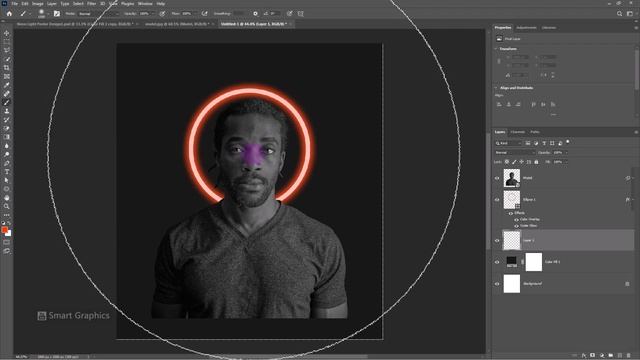Open the File menu
The image size is (640, 360).
point(15,3)
